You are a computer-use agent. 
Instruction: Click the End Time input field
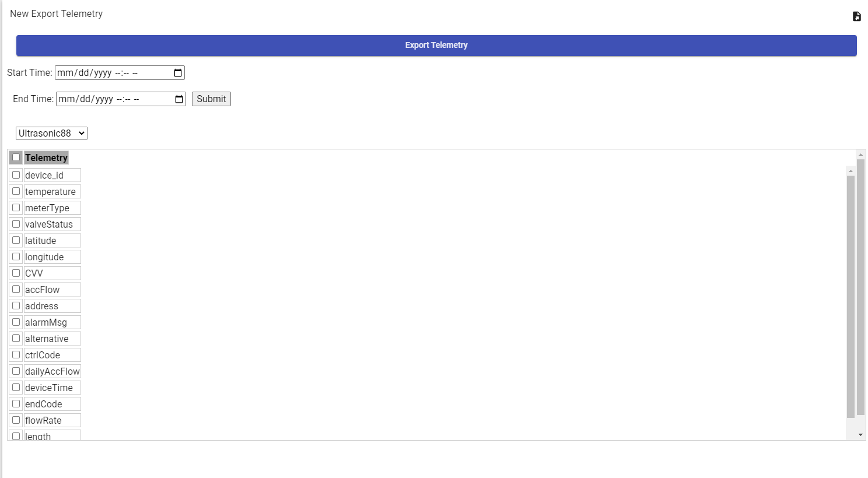coord(112,99)
